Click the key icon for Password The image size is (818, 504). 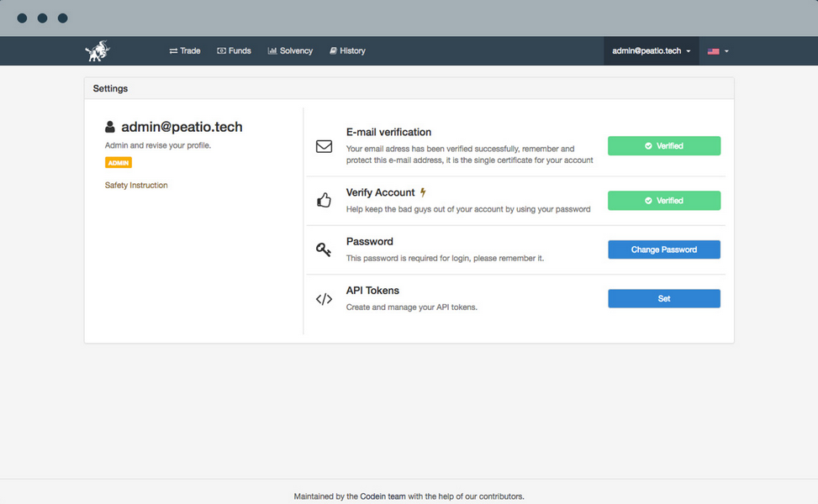pos(324,249)
